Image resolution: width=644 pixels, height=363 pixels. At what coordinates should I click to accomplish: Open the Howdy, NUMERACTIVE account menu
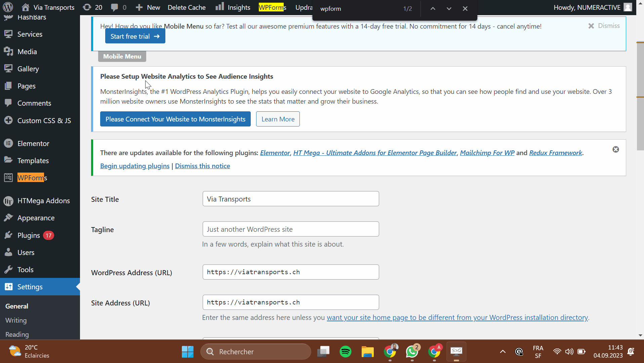click(x=593, y=7)
